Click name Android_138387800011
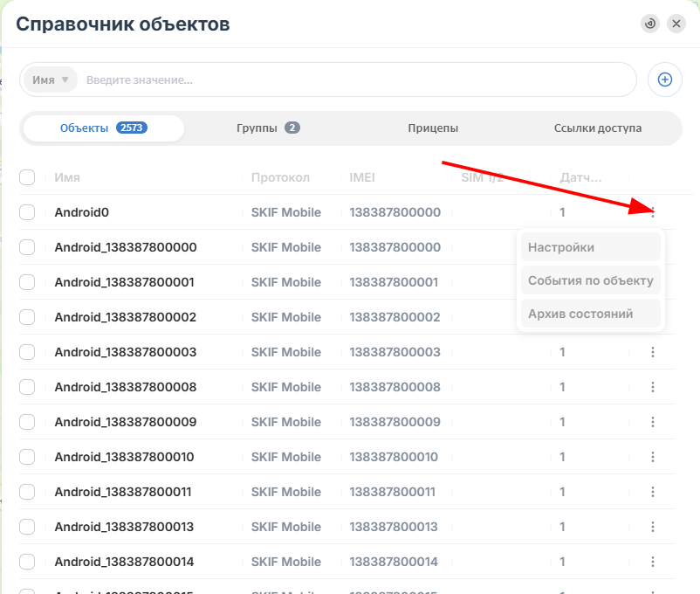 (123, 492)
